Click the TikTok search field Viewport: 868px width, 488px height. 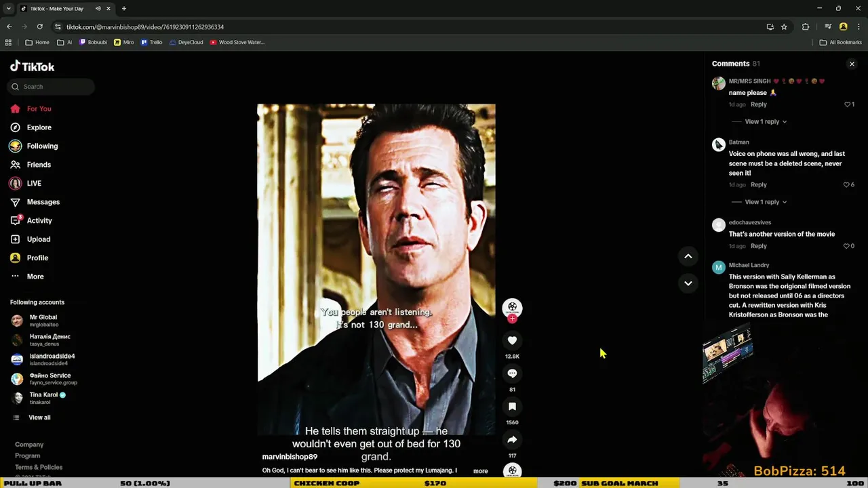[x=51, y=87]
